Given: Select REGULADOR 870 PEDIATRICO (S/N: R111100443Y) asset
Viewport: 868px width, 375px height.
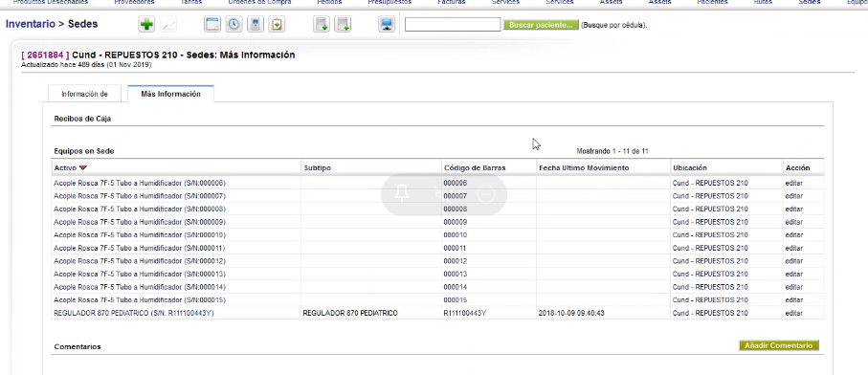Looking at the screenshot, I should point(133,313).
